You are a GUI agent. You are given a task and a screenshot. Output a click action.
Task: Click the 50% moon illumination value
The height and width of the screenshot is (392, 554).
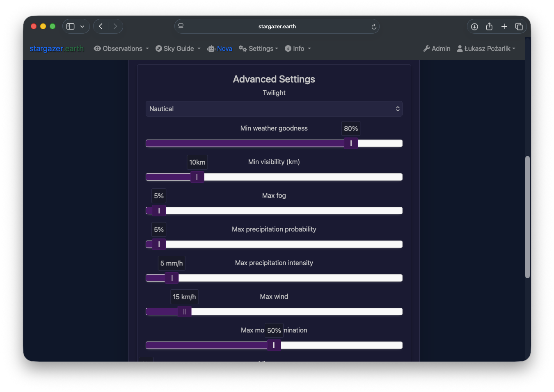(x=274, y=330)
